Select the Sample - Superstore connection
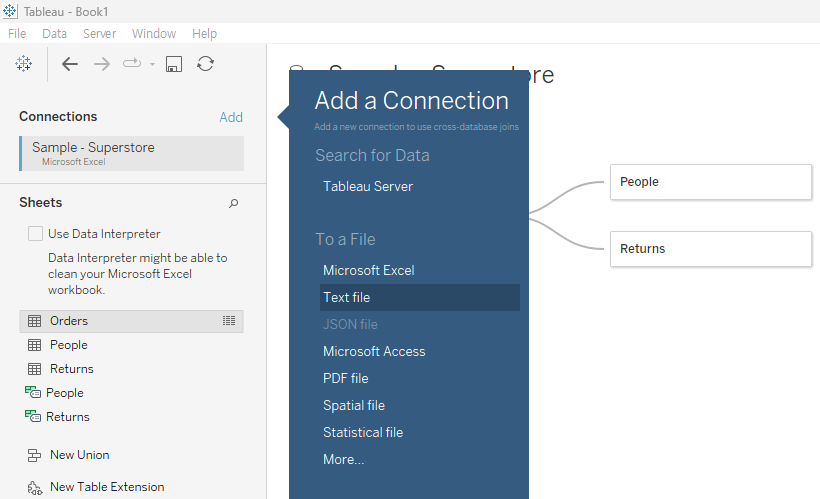This screenshot has width=820, height=499. click(131, 153)
